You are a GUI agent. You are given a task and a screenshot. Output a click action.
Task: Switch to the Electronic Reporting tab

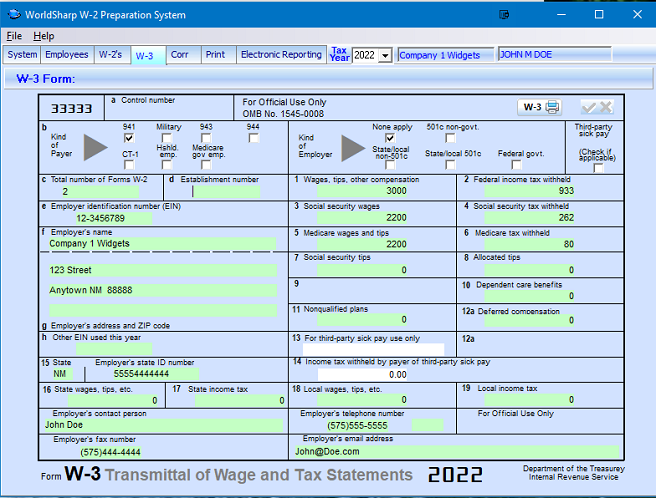(281, 55)
